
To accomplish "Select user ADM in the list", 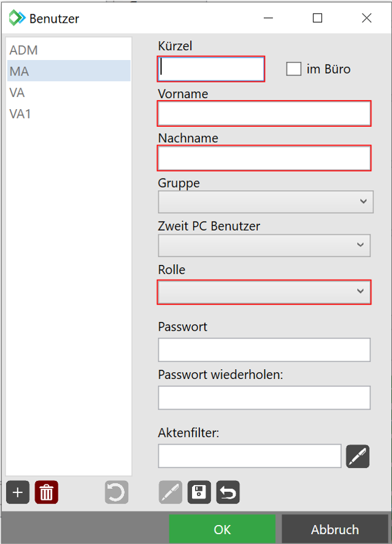I will 24,50.
